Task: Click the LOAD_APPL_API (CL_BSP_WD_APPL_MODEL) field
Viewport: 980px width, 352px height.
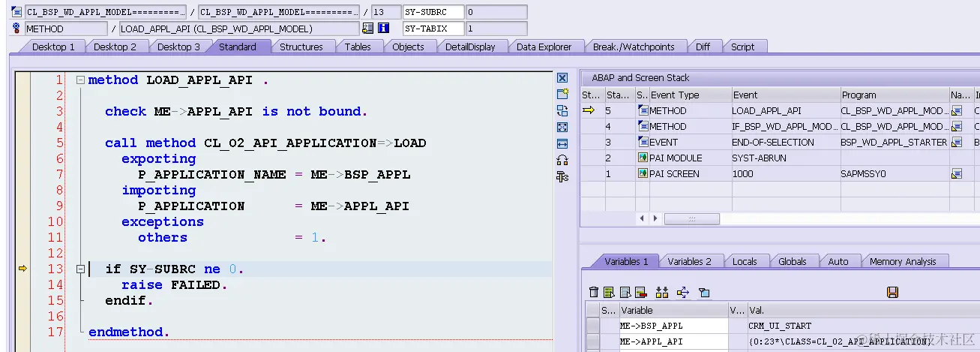Action: pyautogui.click(x=238, y=29)
